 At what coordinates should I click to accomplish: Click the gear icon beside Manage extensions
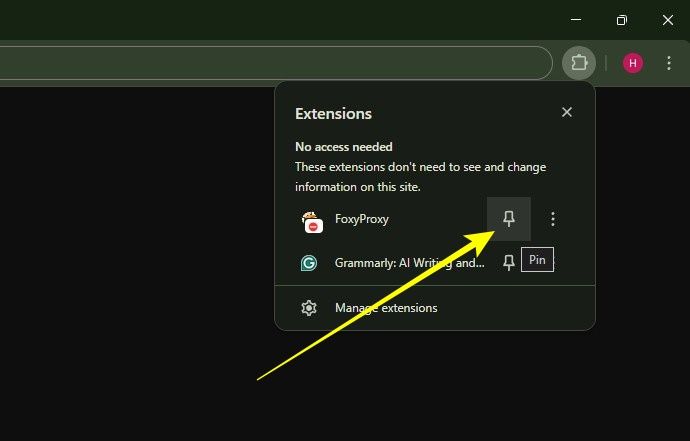[x=309, y=308]
